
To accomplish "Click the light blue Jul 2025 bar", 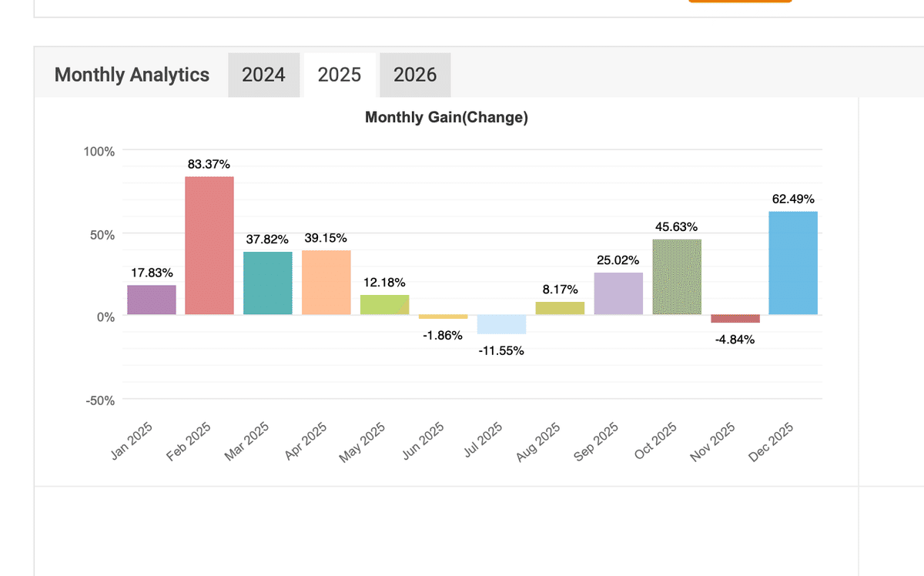I will point(501,324).
